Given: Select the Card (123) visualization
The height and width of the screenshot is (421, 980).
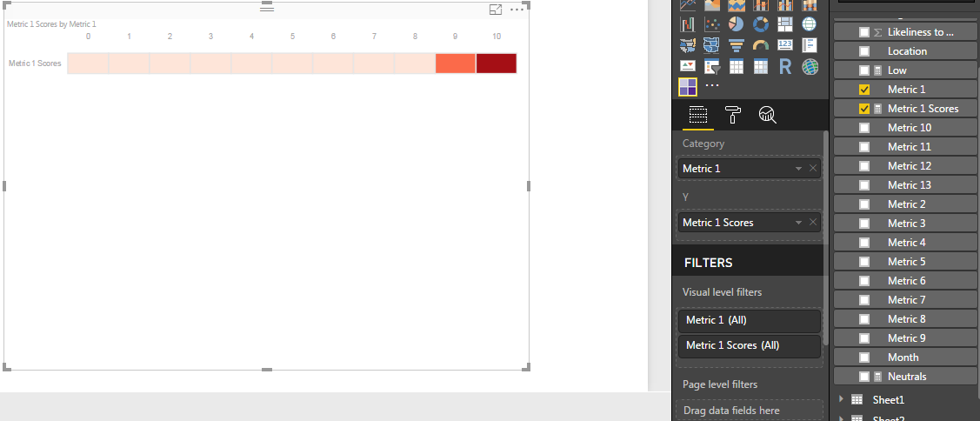Looking at the screenshot, I should coord(785,45).
